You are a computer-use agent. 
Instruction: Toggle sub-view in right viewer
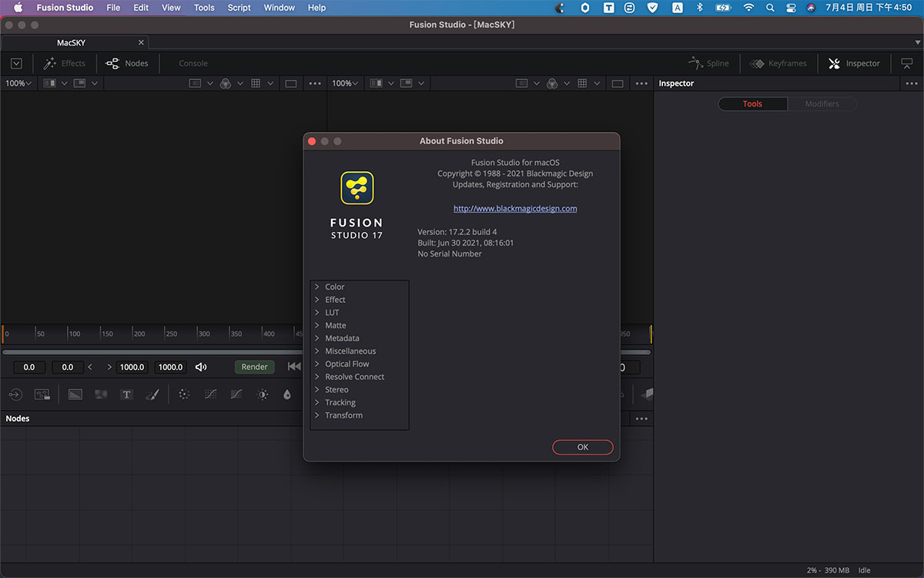[407, 83]
